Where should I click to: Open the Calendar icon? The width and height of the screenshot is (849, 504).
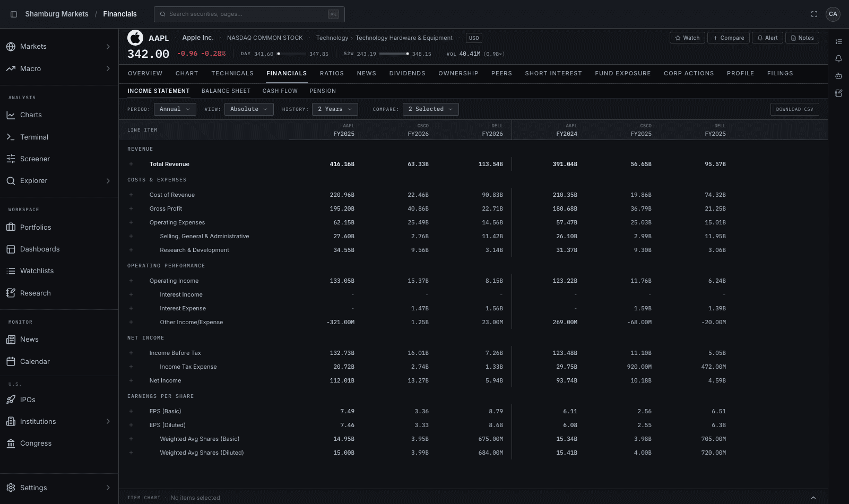[11, 361]
